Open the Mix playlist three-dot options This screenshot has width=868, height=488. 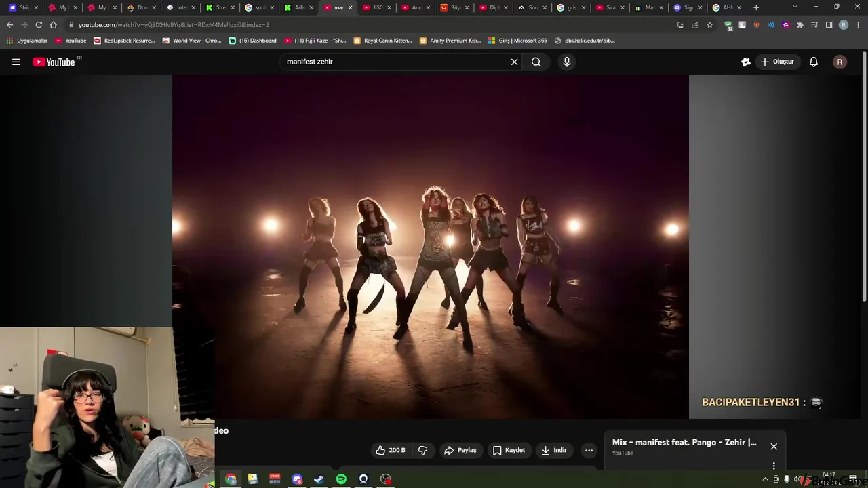774,466
